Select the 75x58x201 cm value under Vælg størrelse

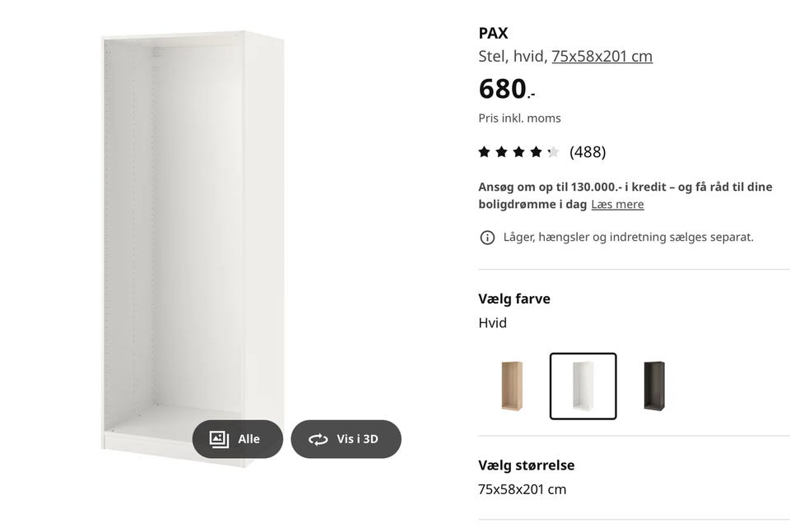(x=522, y=490)
